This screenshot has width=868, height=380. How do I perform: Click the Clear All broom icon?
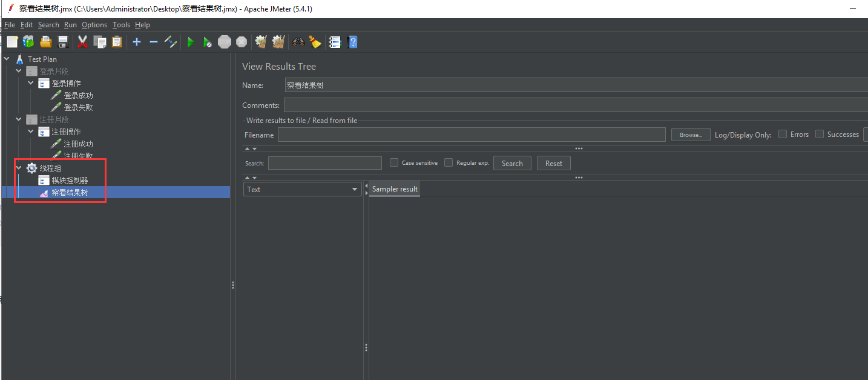[x=278, y=42]
